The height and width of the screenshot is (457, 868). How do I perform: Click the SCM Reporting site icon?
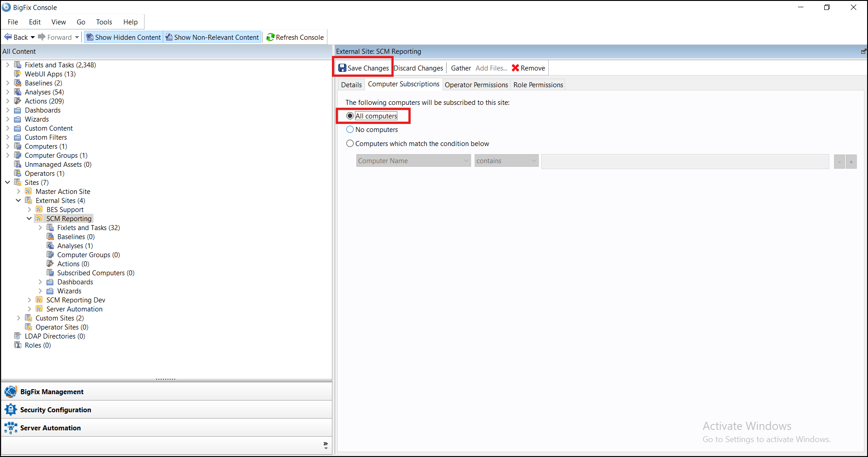pyautogui.click(x=39, y=218)
